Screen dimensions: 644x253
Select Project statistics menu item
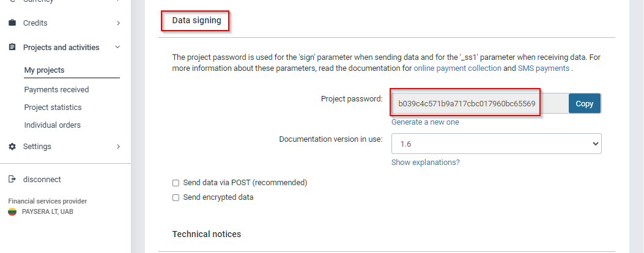[53, 108]
